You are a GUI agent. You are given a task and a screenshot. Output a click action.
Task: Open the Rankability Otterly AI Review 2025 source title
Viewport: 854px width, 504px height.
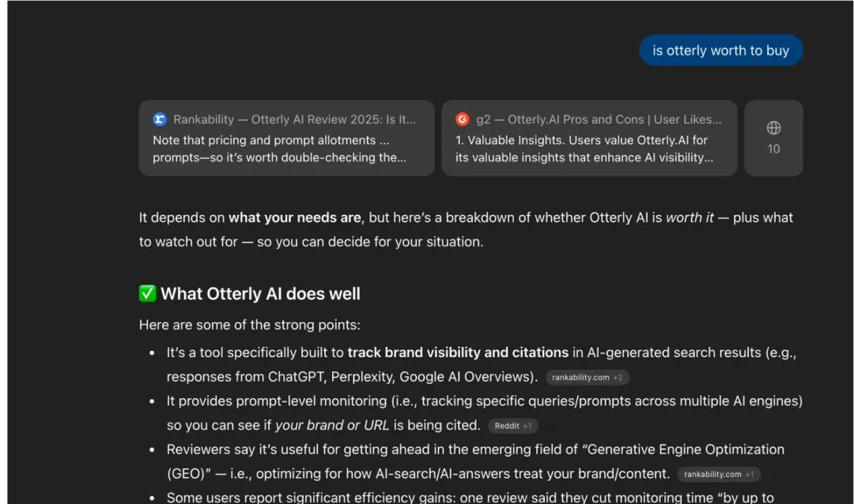294,119
